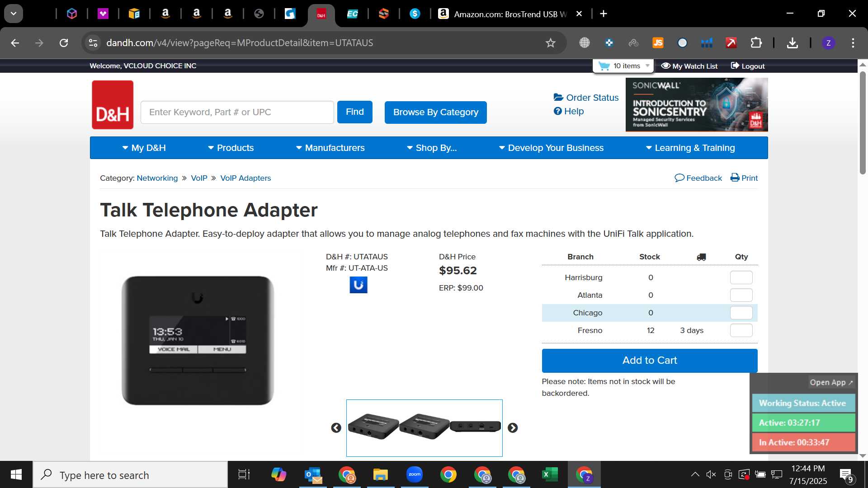Open Windows Start menu
This screenshot has height=488, width=868.
16,475
